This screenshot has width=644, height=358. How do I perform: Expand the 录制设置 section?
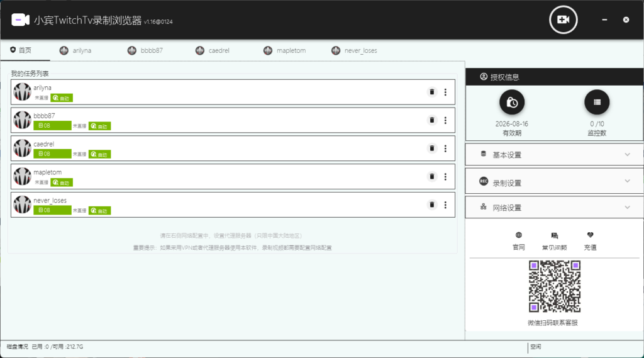554,183
